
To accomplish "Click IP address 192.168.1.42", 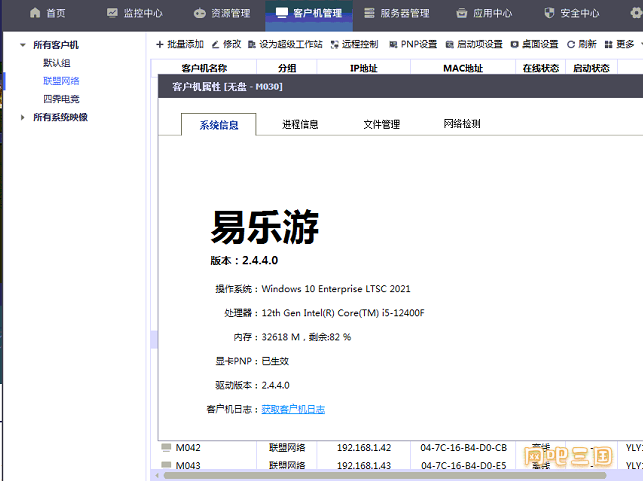I will click(364, 447).
